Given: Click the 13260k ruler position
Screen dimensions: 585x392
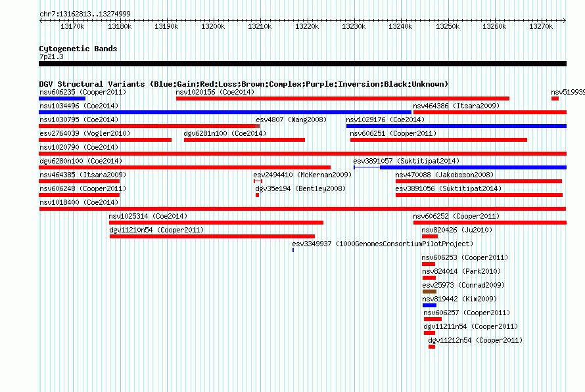Looking at the screenshot, I should [x=494, y=26].
